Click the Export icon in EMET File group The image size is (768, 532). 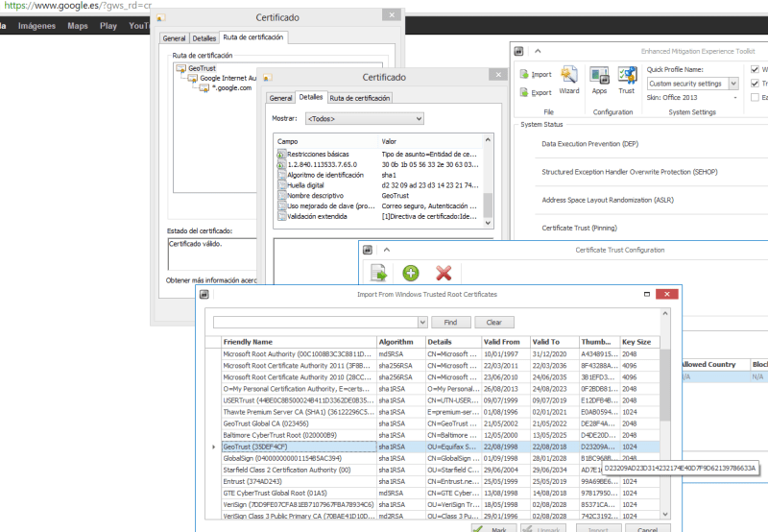coord(524,92)
